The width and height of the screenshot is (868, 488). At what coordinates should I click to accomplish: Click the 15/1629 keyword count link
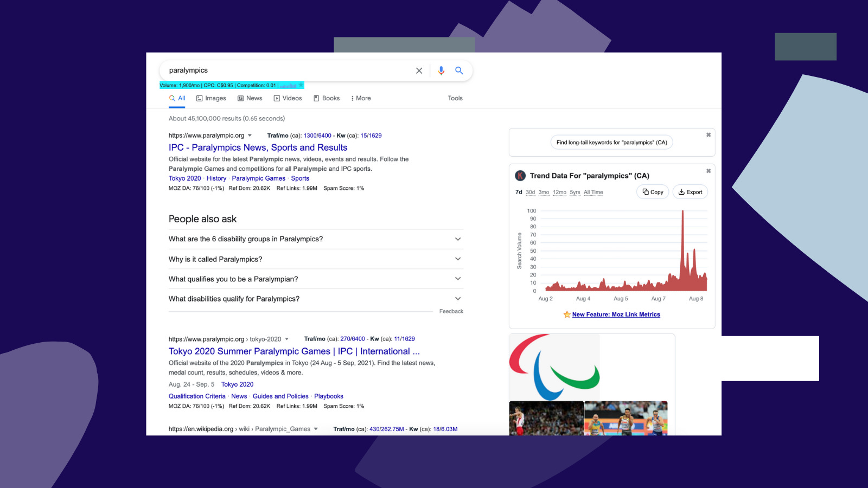click(371, 136)
